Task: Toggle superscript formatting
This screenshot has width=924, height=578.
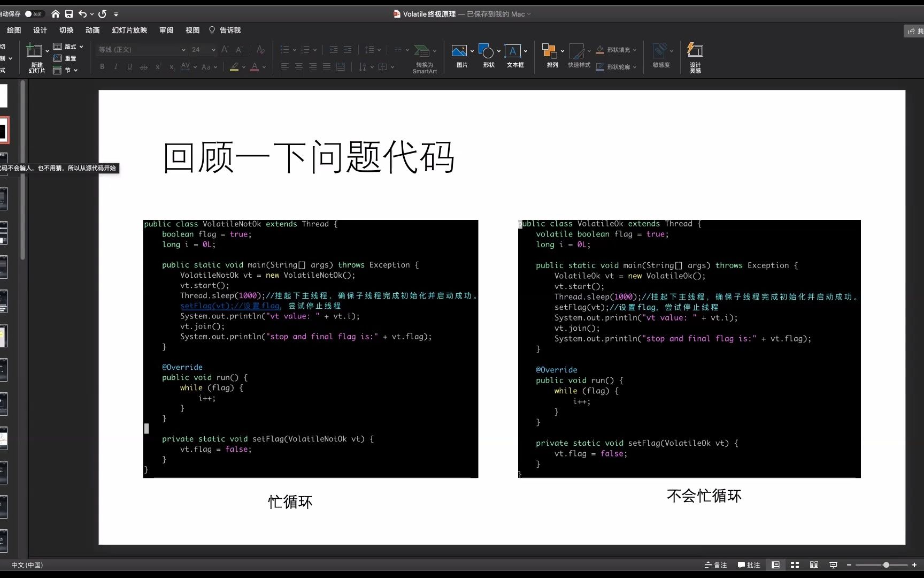Action: pos(158,67)
